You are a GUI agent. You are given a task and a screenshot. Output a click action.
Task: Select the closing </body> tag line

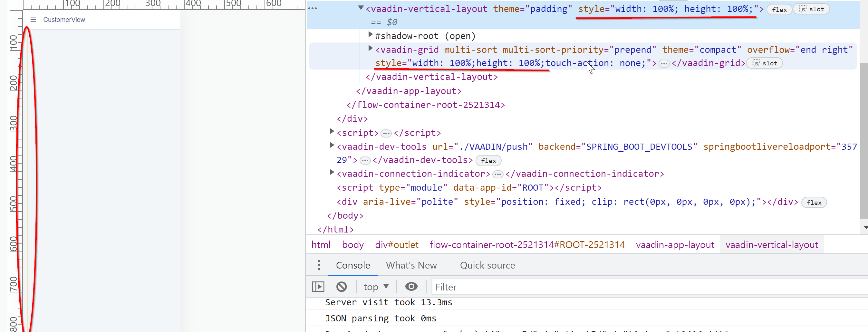click(x=345, y=215)
